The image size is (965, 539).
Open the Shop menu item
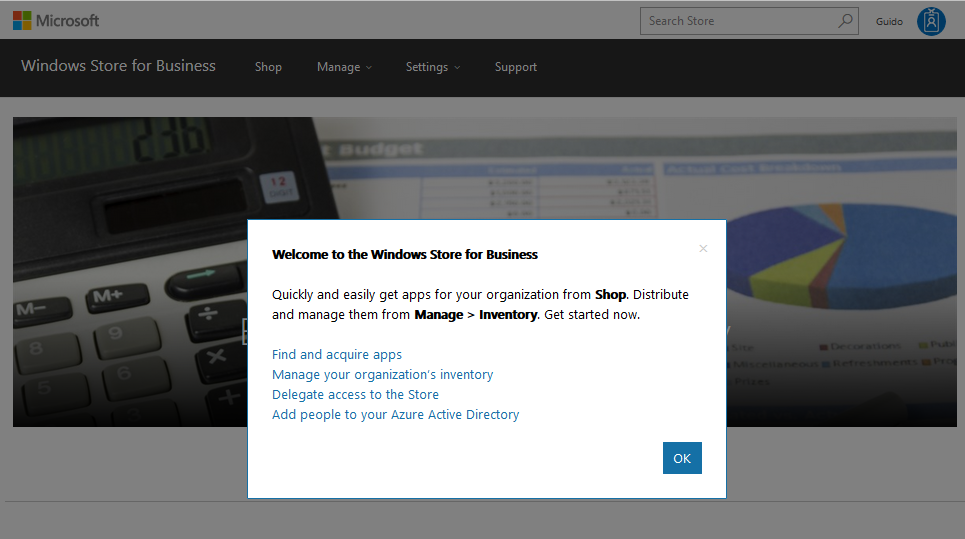pos(268,67)
